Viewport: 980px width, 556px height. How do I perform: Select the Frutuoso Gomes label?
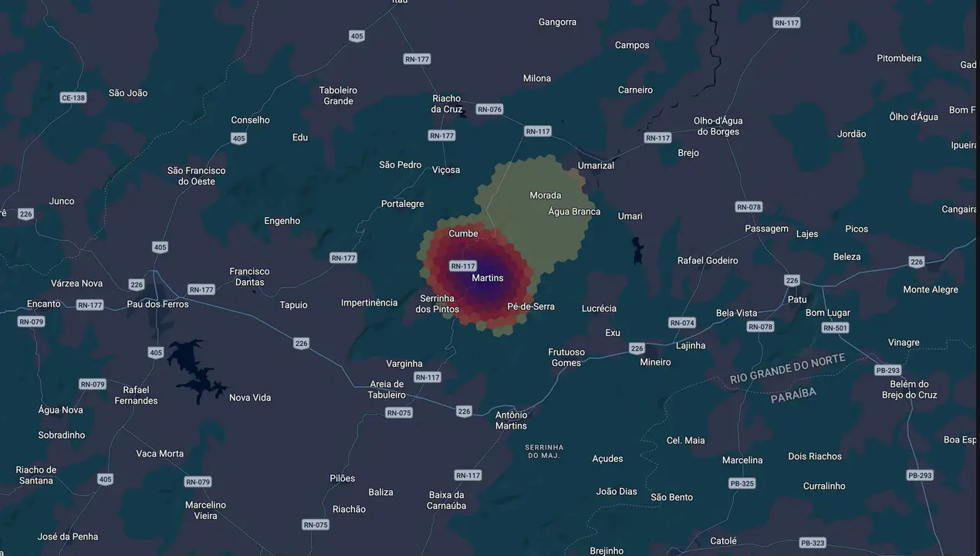566,358
